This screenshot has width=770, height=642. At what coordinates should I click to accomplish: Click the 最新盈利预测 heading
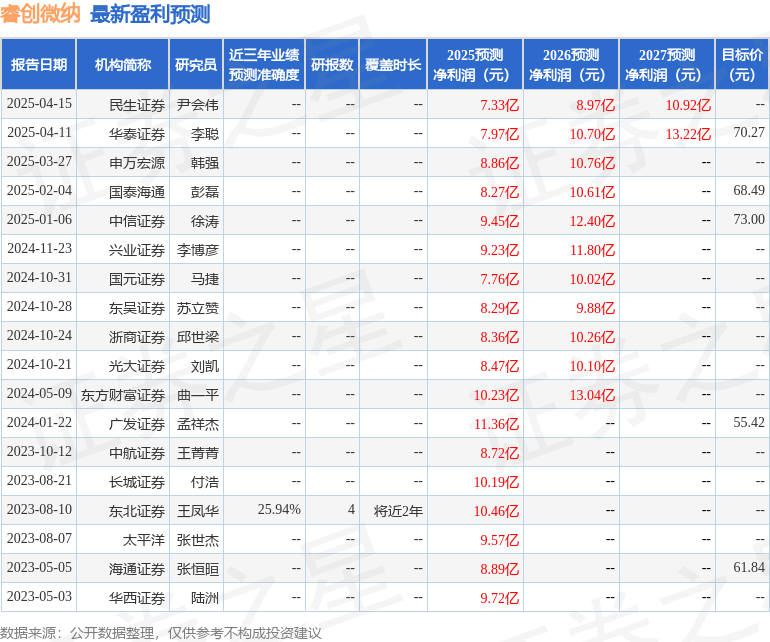(x=150, y=14)
